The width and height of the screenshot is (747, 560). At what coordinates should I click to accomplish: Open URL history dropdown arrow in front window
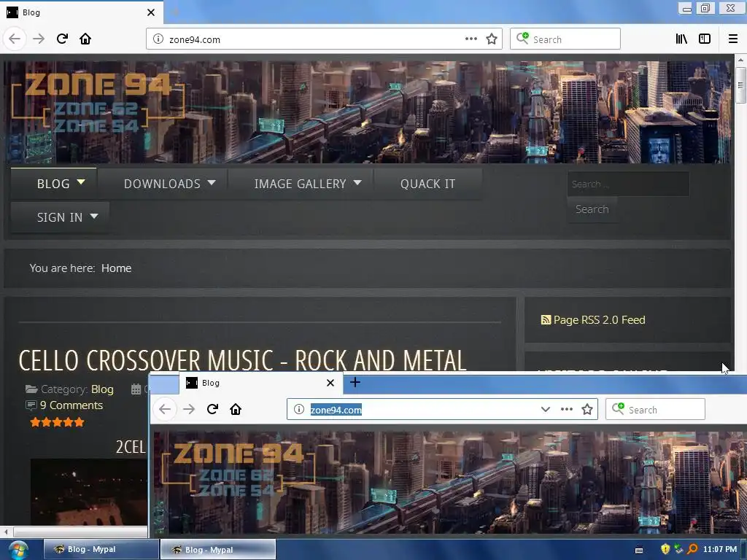coord(546,409)
